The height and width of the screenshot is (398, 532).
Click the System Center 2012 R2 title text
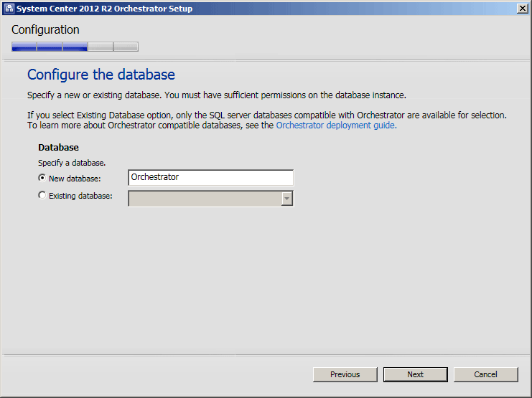point(105,9)
